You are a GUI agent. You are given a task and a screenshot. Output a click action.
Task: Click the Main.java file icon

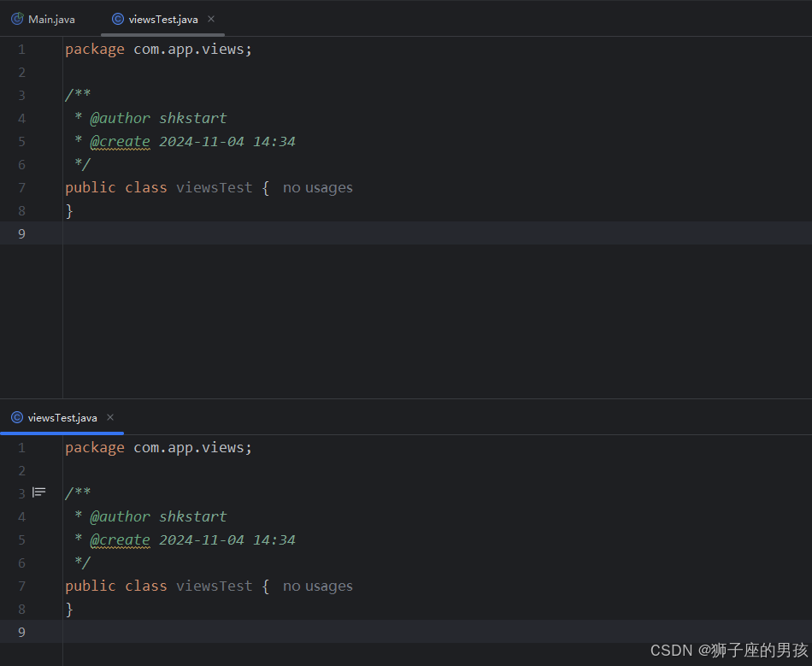(x=17, y=19)
